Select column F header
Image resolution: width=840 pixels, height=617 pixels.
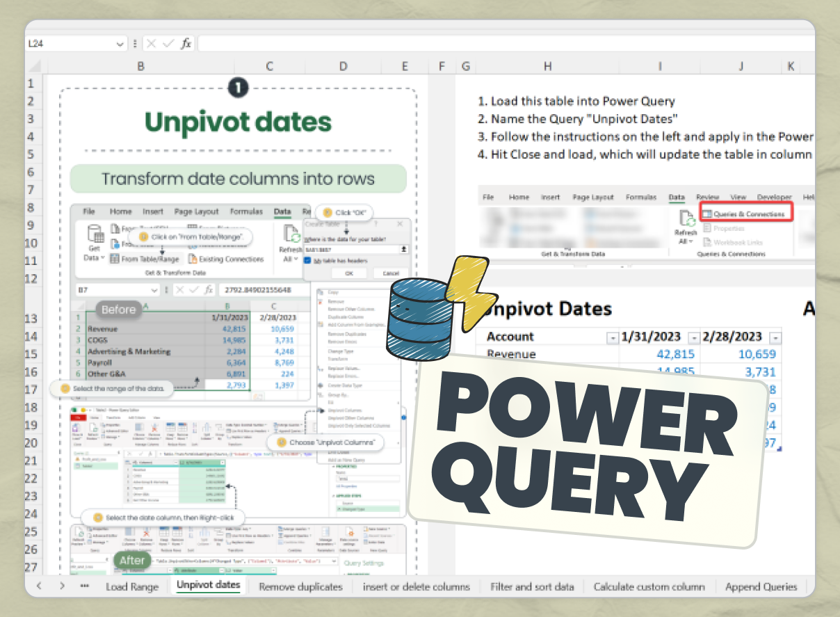[441, 66]
